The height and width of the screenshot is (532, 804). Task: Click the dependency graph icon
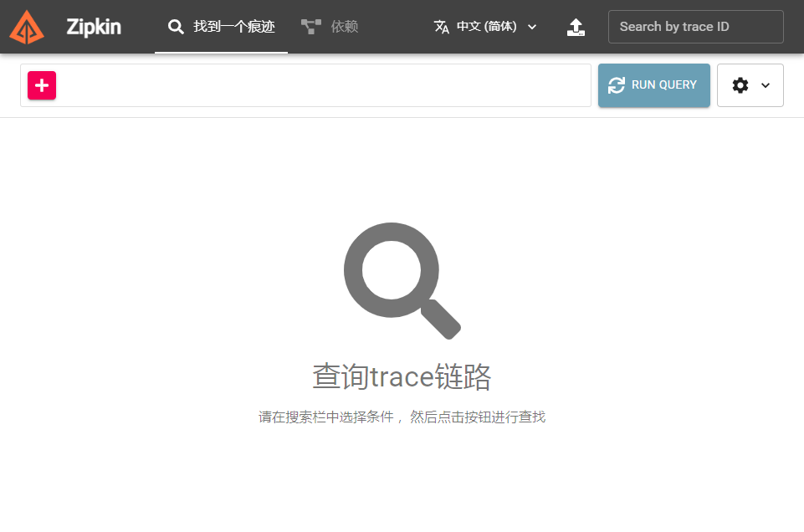point(311,27)
